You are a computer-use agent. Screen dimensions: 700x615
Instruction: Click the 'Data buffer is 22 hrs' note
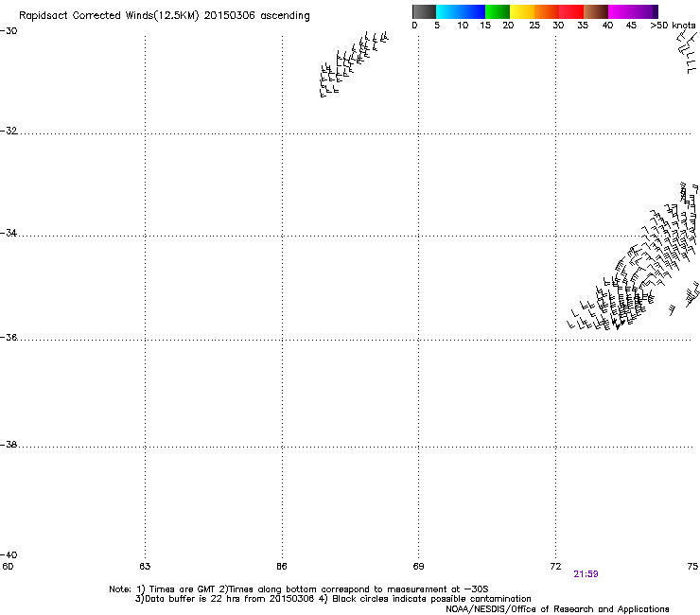225,599
